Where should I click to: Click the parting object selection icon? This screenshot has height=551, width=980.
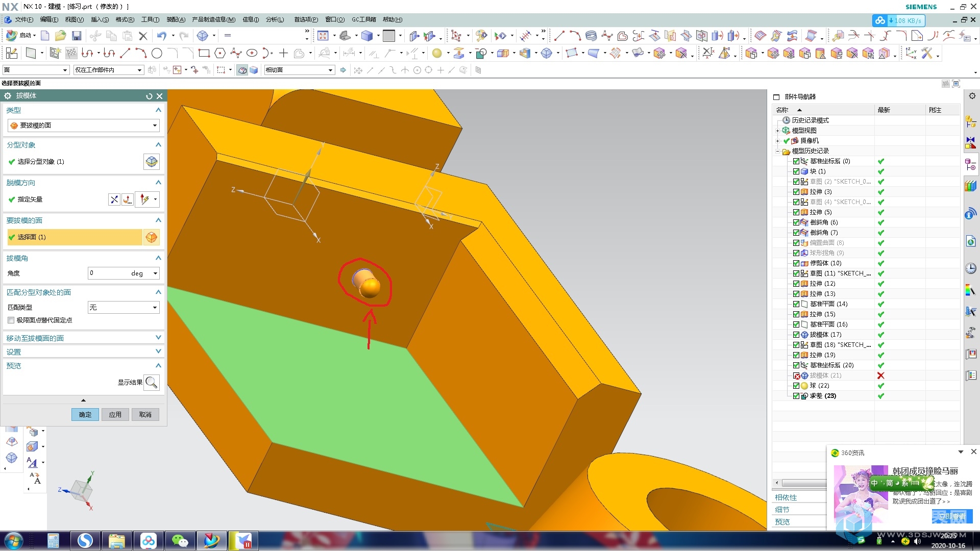(152, 162)
